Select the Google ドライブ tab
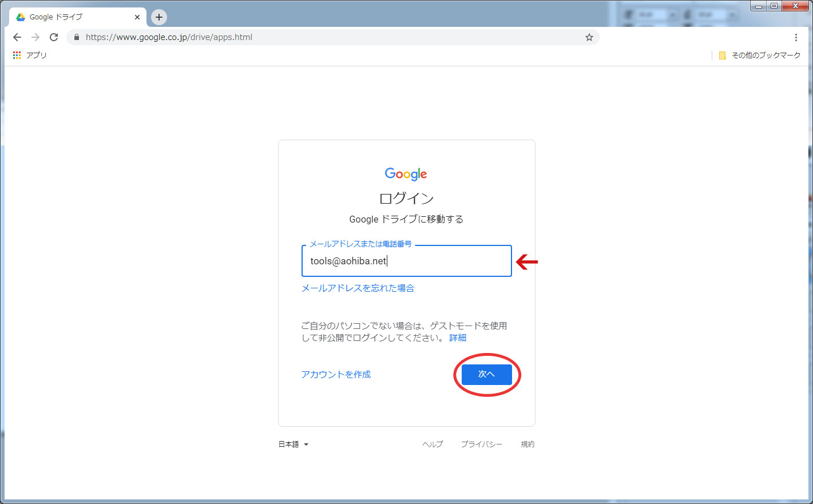Screen dimensions: 813x504 [x=77, y=17]
